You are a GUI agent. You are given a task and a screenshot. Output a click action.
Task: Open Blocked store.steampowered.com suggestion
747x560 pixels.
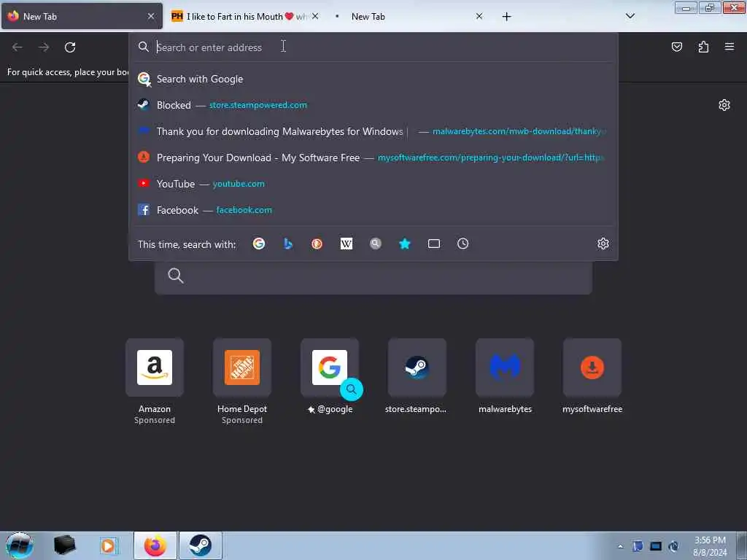coord(373,105)
